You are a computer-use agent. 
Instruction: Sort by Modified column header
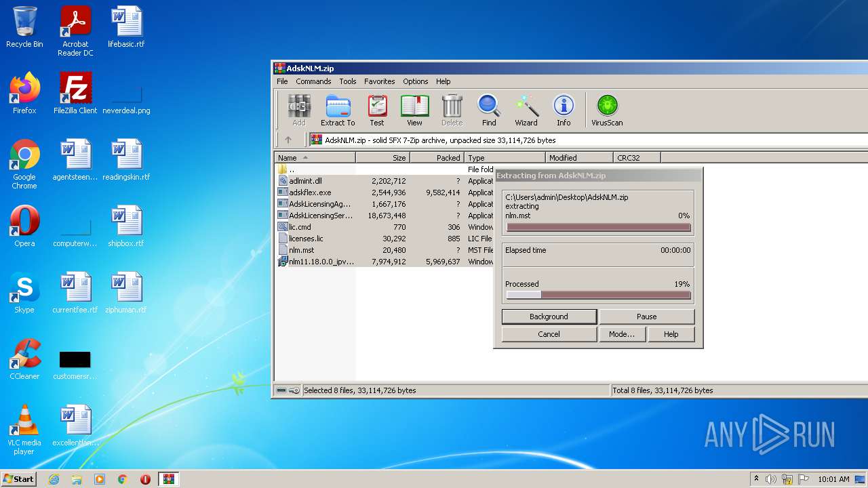[x=580, y=158]
